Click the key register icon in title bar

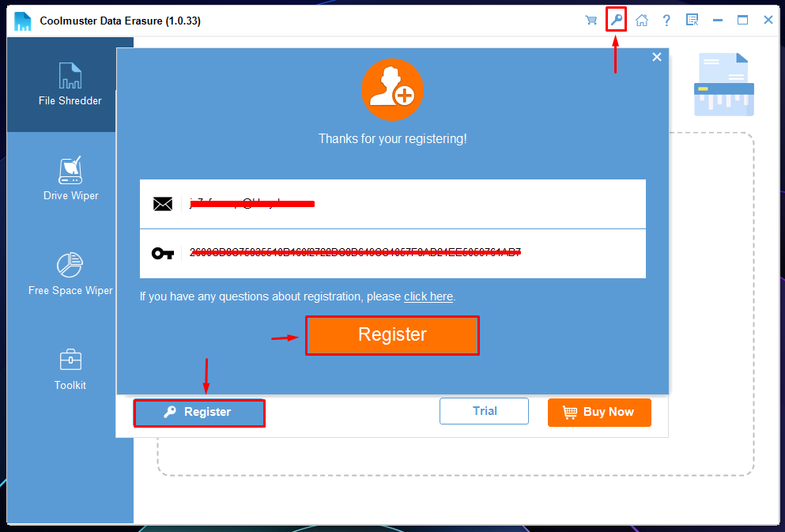[617, 20]
